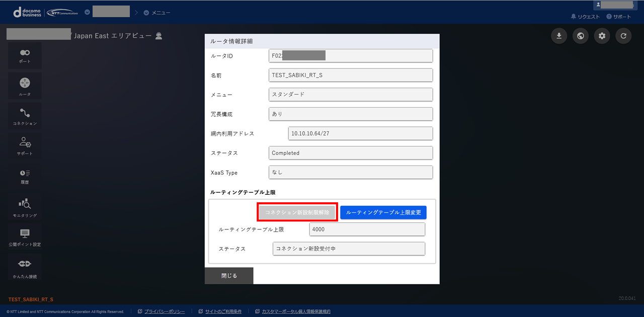This screenshot has width=644, height=317.
Task: Click the Japan East エリアビュー title
Action: [113, 36]
